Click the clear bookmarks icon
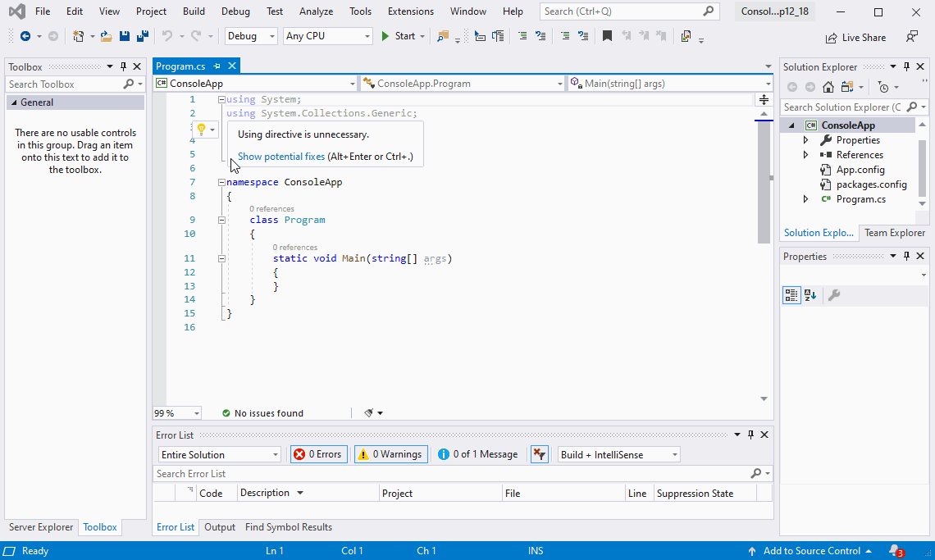This screenshot has height=560, width=935. 661,36
